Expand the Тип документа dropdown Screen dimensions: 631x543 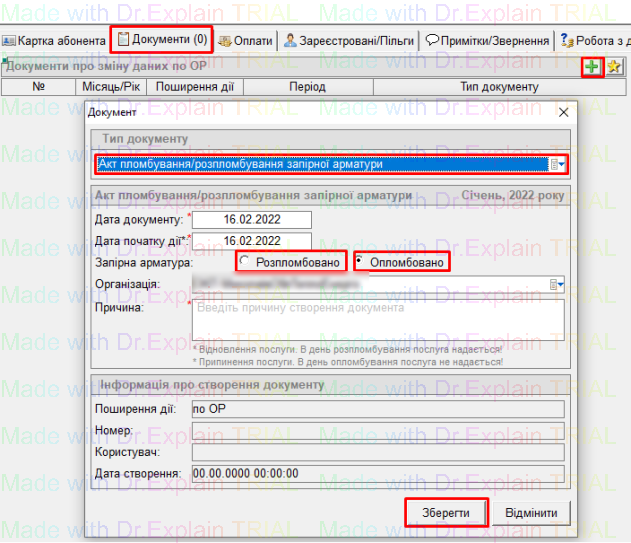click(x=559, y=164)
